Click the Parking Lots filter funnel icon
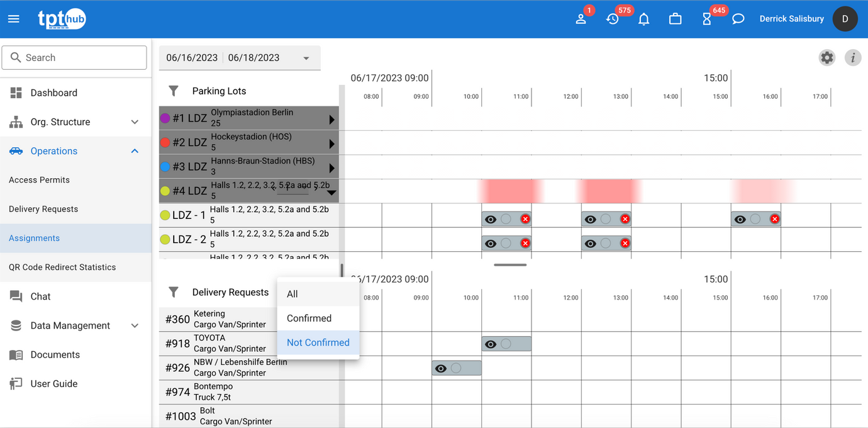This screenshot has height=428, width=868. (x=174, y=91)
